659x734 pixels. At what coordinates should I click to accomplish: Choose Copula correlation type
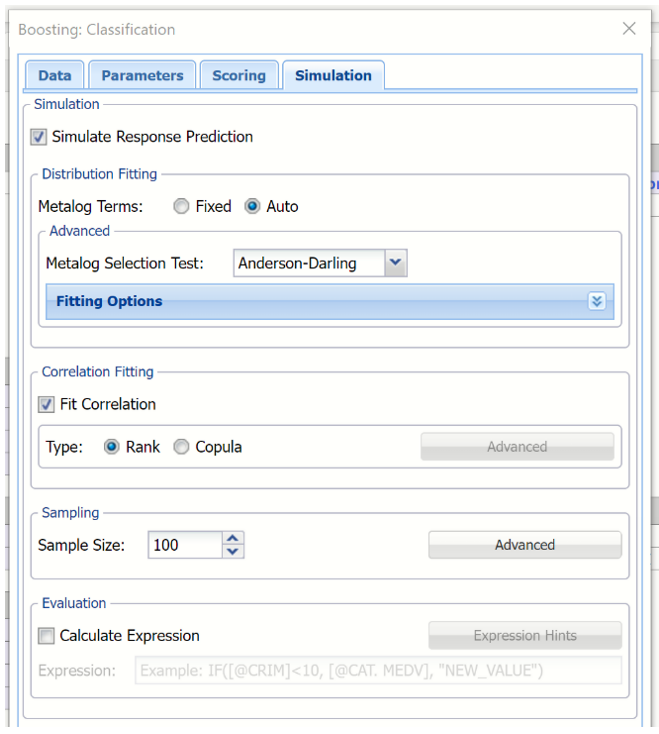click(x=181, y=447)
